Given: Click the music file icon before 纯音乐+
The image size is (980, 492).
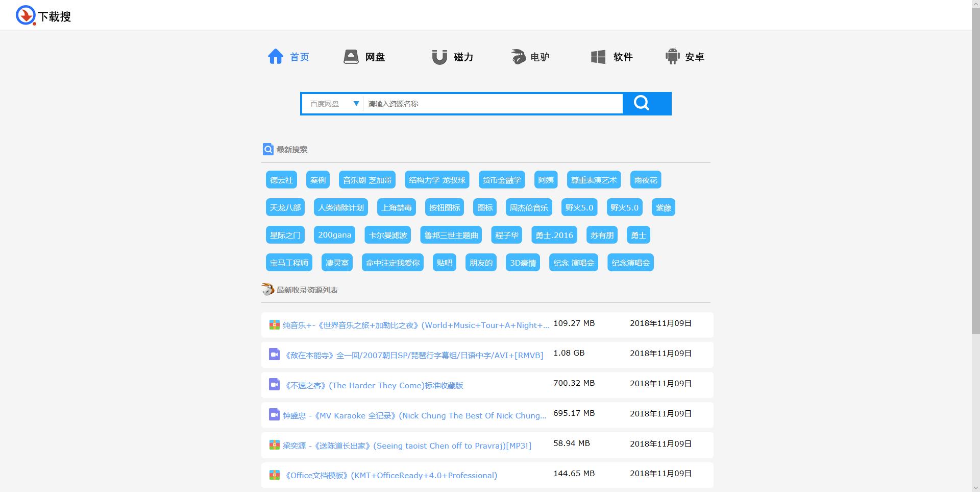Looking at the screenshot, I should 274,324.
